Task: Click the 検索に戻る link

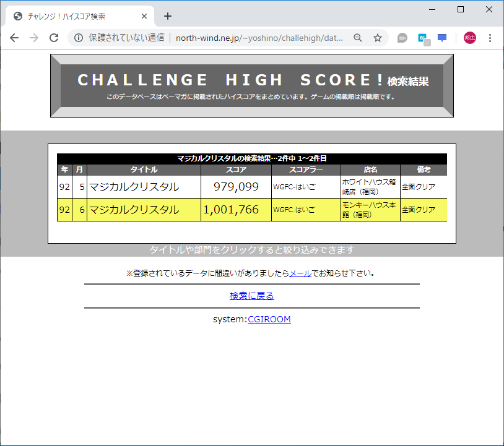Action: [x=251, y=296]
